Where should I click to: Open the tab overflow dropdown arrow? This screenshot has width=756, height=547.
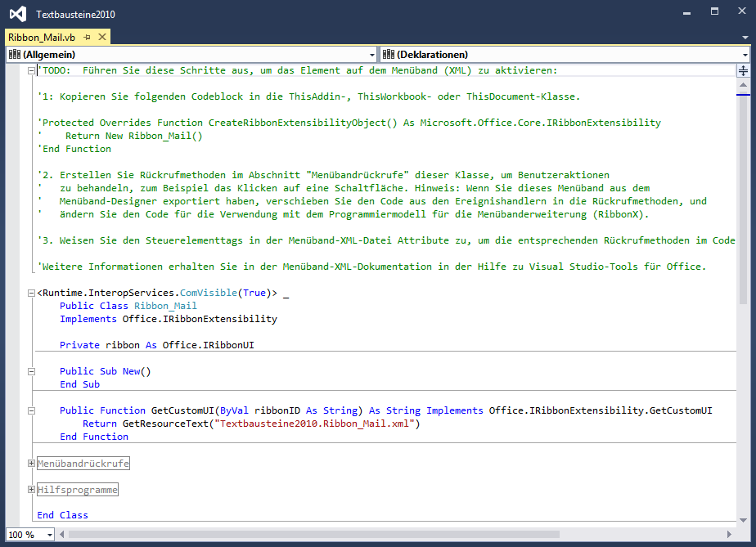coord(745,37)
